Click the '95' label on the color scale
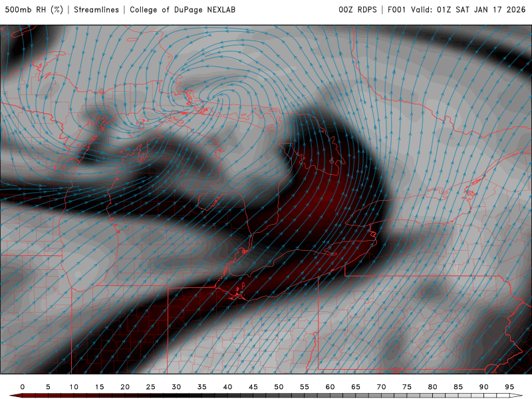532x399 pixels. coord(509,387)
